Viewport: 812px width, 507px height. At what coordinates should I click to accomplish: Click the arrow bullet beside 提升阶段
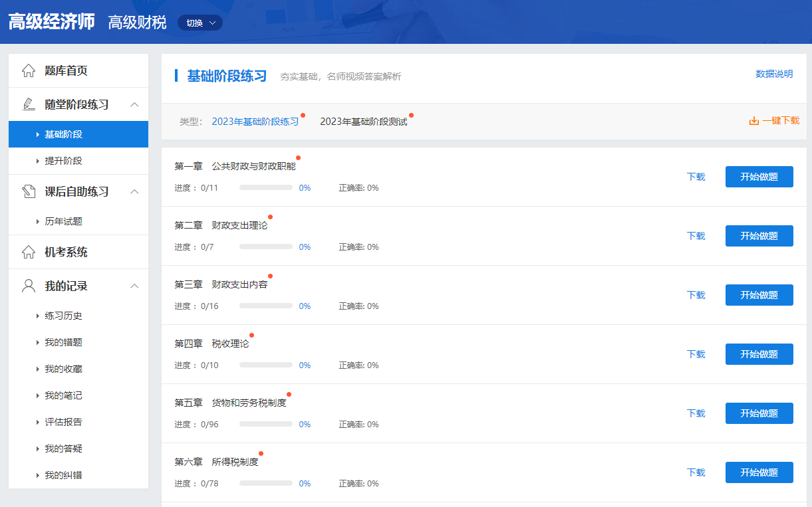click(x=38, y=161)
